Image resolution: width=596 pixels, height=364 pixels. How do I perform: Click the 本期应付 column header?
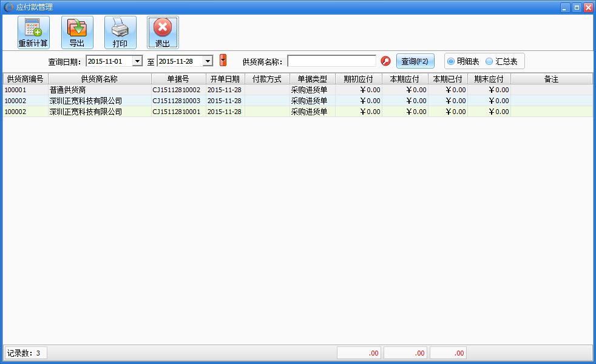pyautogui.click(x=405, y=79)
